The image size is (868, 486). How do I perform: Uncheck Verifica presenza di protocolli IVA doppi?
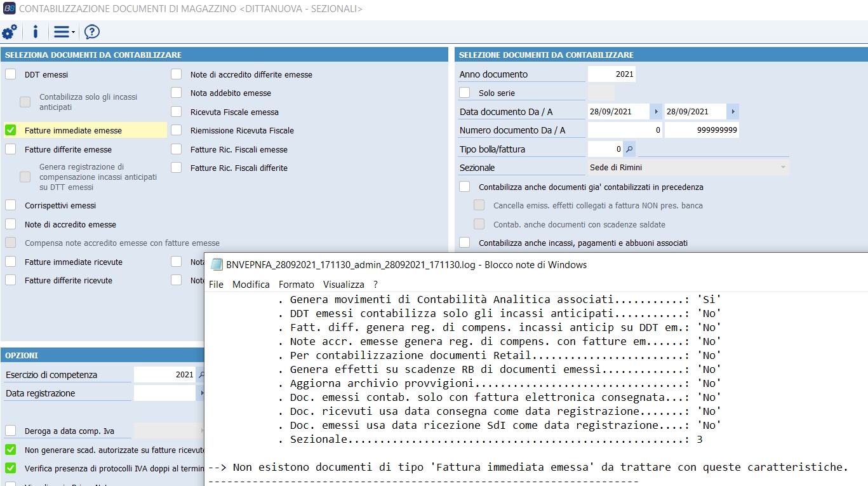11,468
